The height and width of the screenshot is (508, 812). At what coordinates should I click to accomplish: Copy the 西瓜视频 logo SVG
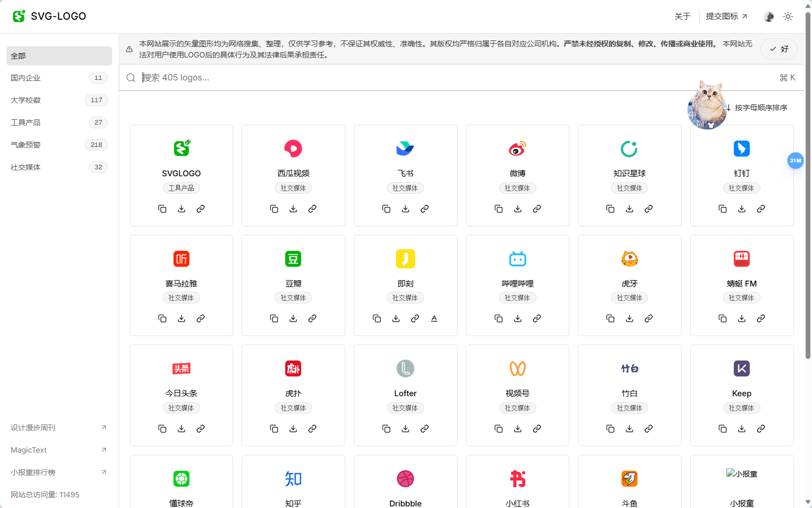tap(274, 209)
